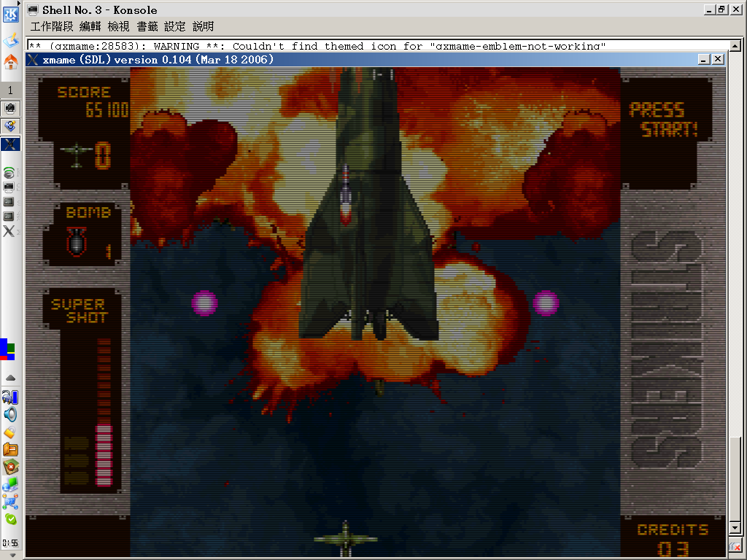Image resolution: width=747 pixels, height=560 pixels.
Task: Click the speaker volume tray icon
Action: click(x=10, y=414)
